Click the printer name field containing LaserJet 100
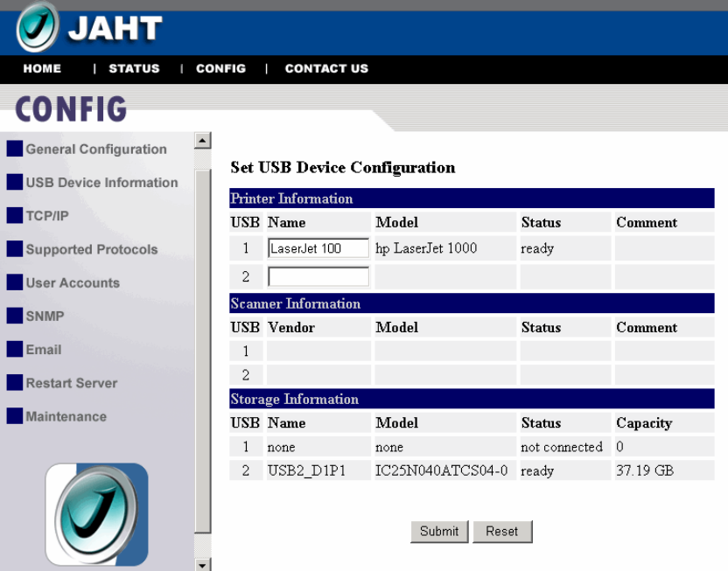Image resolution: width=728 pixels, height=571 pixels. click(x=318, y=248)
